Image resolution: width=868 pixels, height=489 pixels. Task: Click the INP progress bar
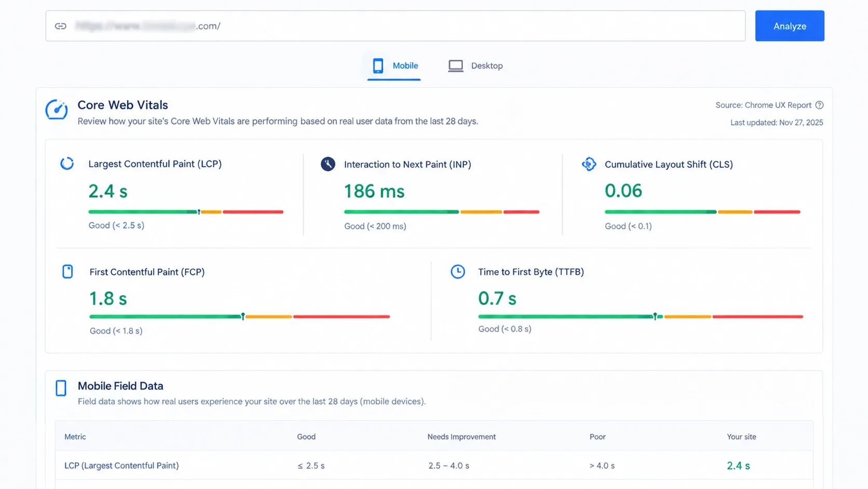442,212
